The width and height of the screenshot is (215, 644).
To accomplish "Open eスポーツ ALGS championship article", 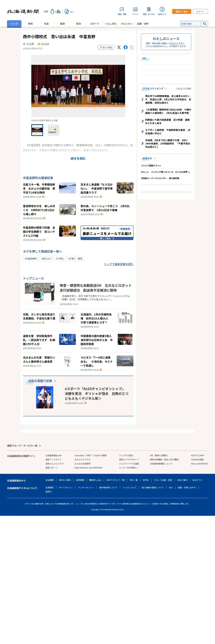I will 97,394.
